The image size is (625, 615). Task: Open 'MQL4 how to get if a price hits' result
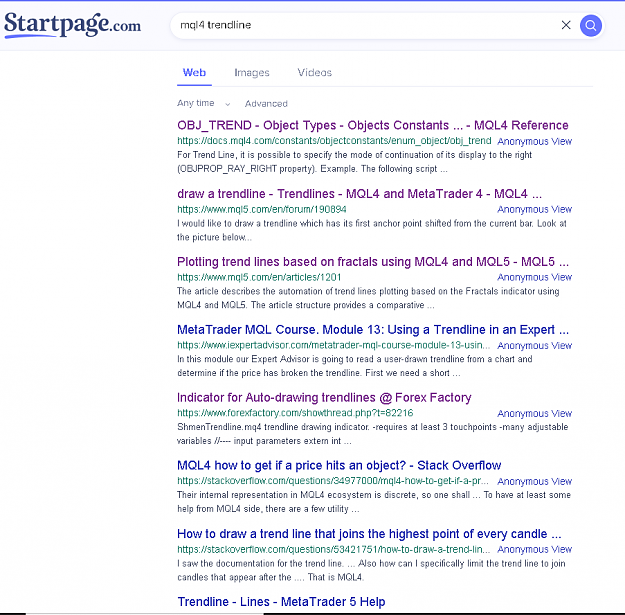pos(339,466)
